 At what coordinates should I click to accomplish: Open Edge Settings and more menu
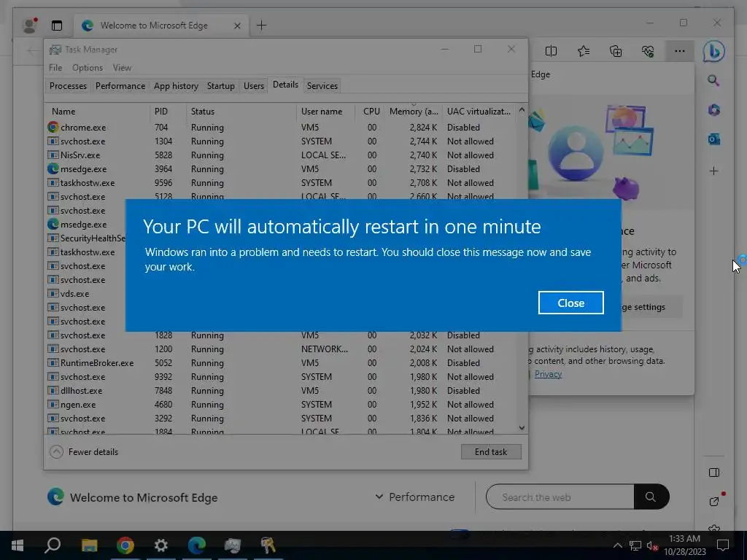[680, 51]
